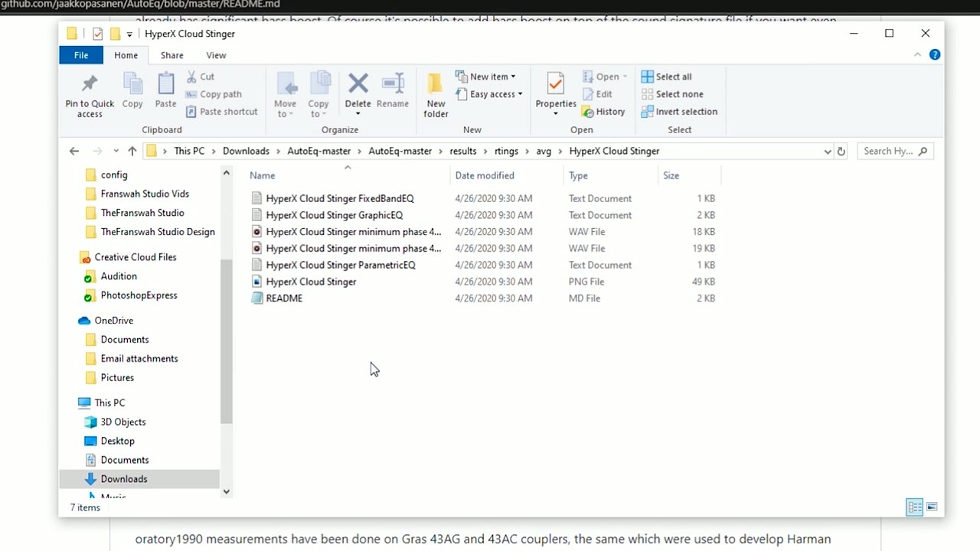Switch to large thumbnails view
This screenshot has height=551, width=980.
click(932, 507)
